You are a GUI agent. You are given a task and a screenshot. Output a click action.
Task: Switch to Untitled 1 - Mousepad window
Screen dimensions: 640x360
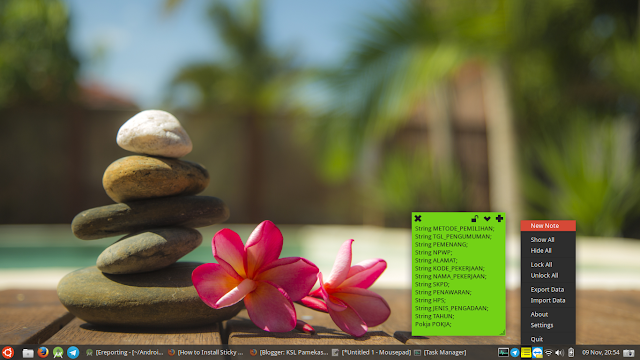click(x=371, y=352)
